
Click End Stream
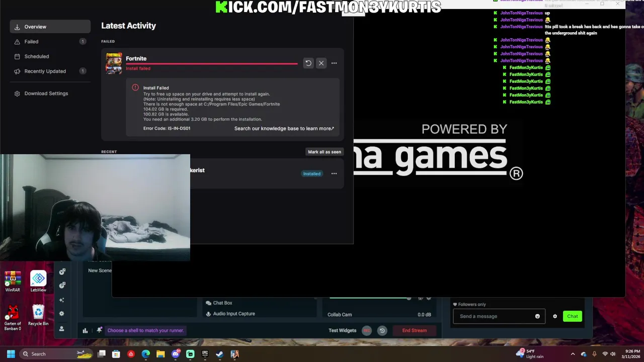(415, 330)
